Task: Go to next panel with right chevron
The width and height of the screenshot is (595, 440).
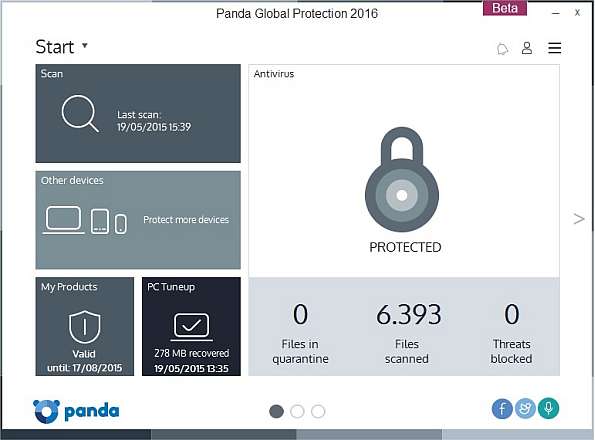Action: pos(579,219)
